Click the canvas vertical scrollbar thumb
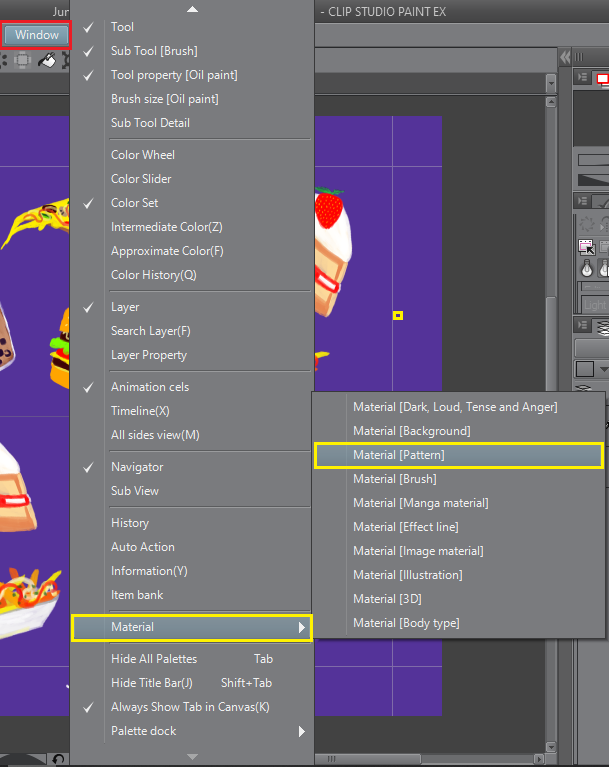Screen dimensions: 609x767 551,342
